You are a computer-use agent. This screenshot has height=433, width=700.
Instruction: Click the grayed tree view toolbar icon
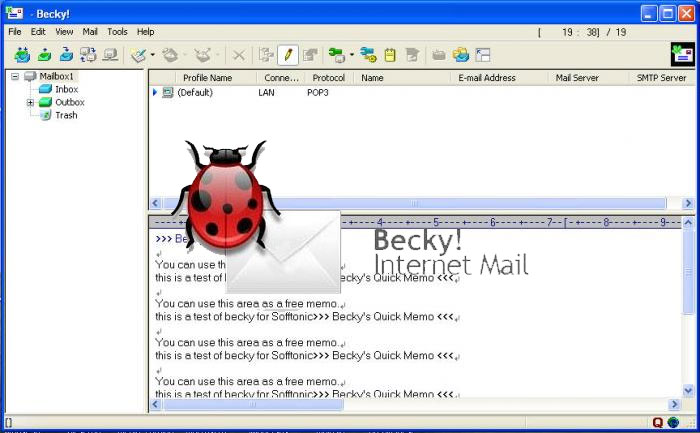click(x=266, y=55)
